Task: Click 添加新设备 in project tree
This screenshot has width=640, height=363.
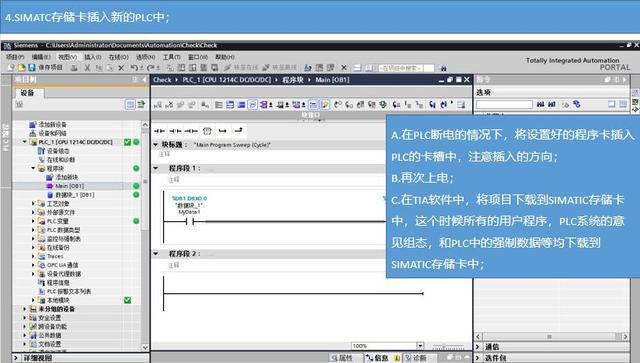Action: tap(52, 124)
